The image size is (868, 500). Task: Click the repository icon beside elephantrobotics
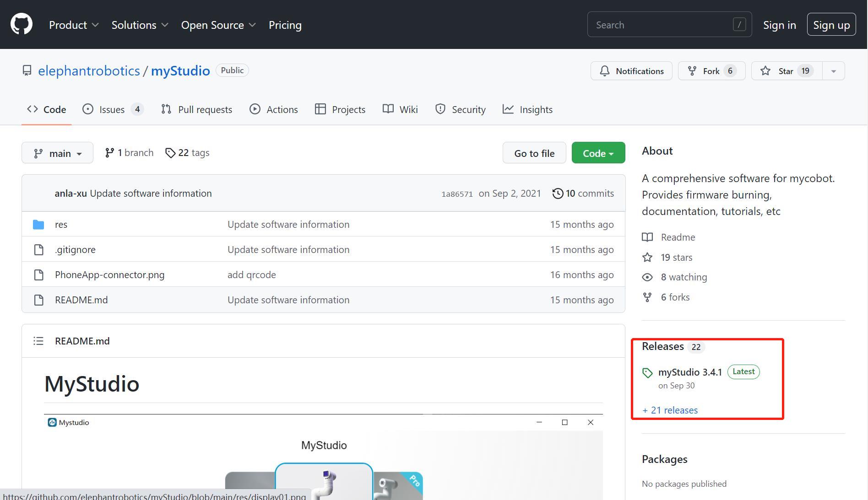(x=27, y=71)
